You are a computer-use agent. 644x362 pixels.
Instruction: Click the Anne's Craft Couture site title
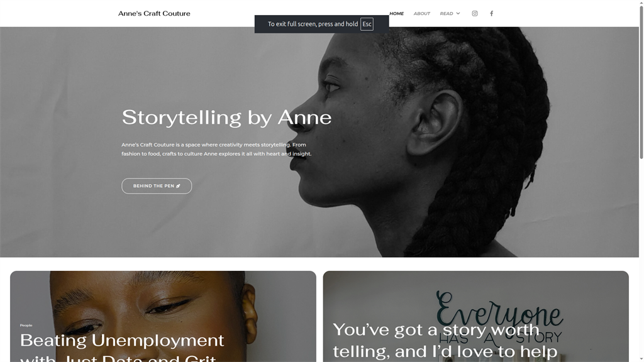[x=154, y=14]
